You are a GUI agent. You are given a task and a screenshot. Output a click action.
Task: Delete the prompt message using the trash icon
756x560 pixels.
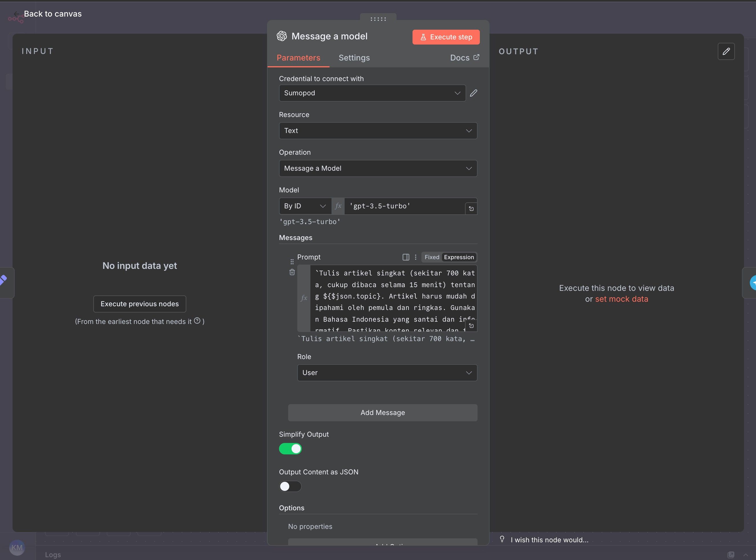point(292,272)
